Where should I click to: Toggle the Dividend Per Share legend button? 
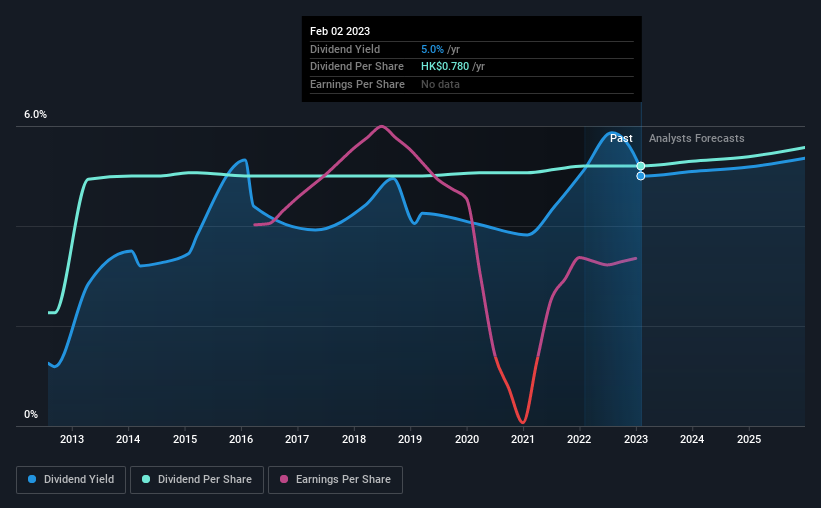pyautogui.click(x=197, y=480)
